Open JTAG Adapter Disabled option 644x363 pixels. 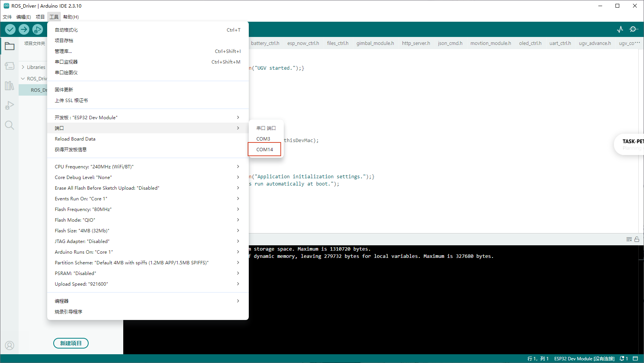click(148, 241)
